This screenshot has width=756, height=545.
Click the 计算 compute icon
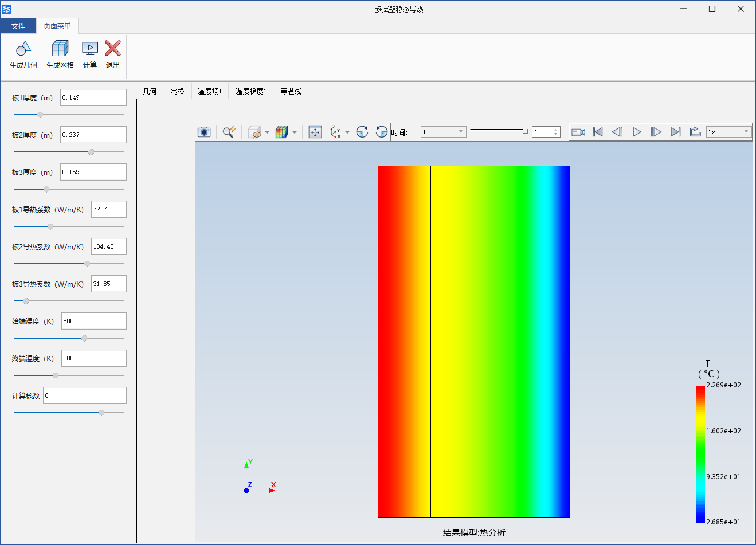90,49
